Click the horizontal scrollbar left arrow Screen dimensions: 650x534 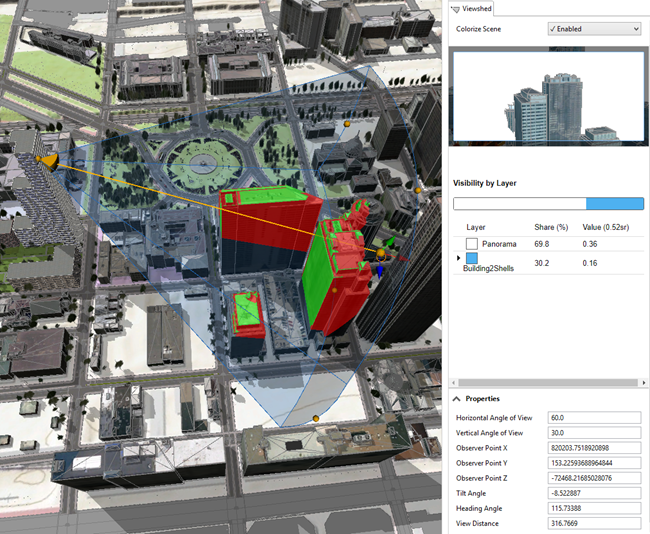[455, 383]
